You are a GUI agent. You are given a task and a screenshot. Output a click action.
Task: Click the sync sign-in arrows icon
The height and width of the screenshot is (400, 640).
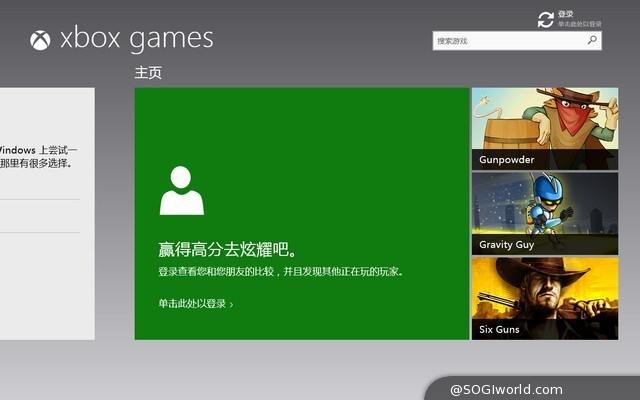(546, 19)
